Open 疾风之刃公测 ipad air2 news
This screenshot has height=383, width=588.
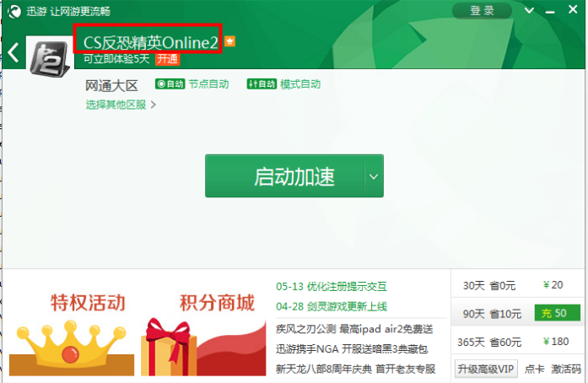click(x=354, y=329)
